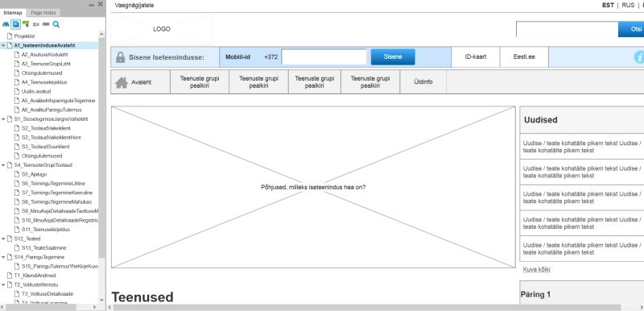Click the green highlight interactive elements icon
Screen dimensions: 644x311
[x=26, y=24]
